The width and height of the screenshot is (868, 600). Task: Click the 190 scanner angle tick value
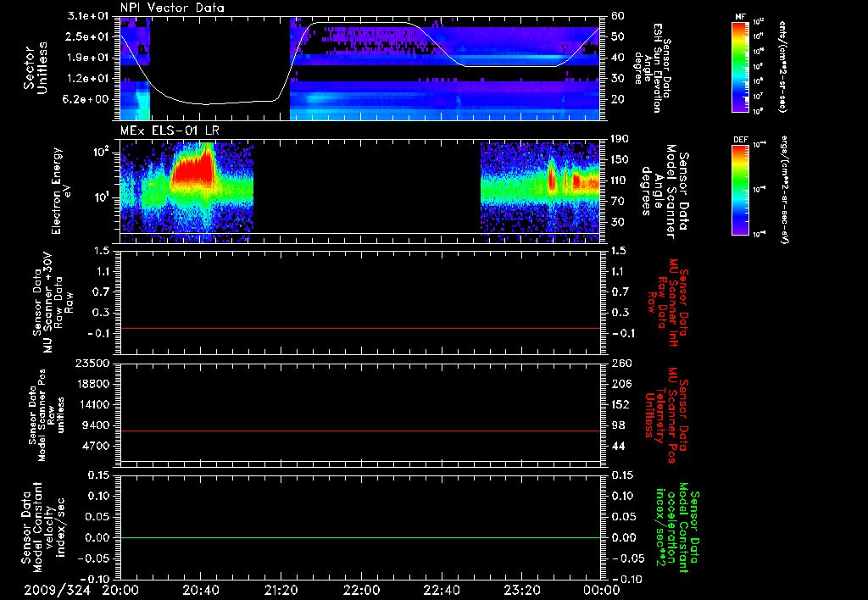coord(620,139)
